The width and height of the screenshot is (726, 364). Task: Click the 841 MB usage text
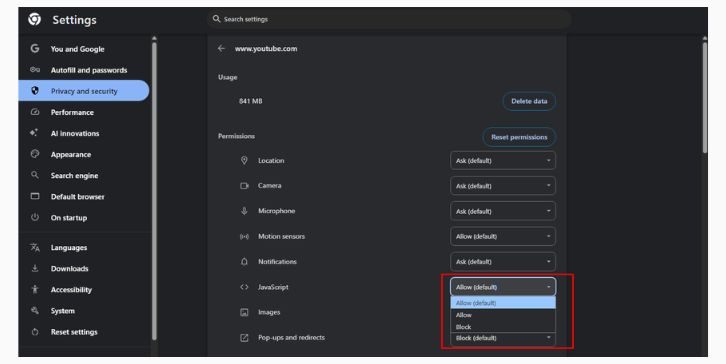250,101
